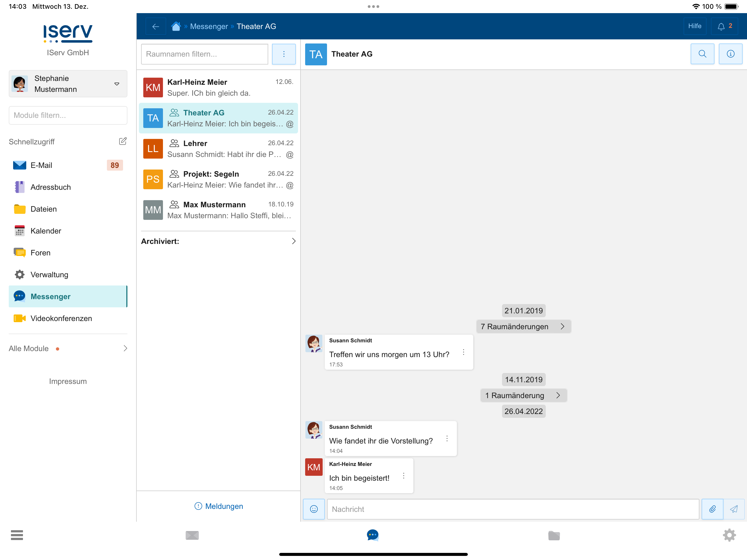Open mail from bottom tab bar
Image resolution: width=747 pixels, height=560 pixels.
coord(192,535)
